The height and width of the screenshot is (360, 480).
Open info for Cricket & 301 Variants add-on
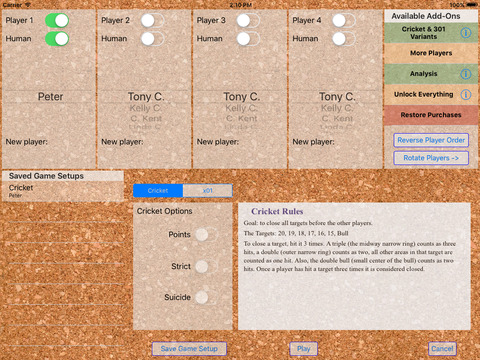(x=466, y=33)
